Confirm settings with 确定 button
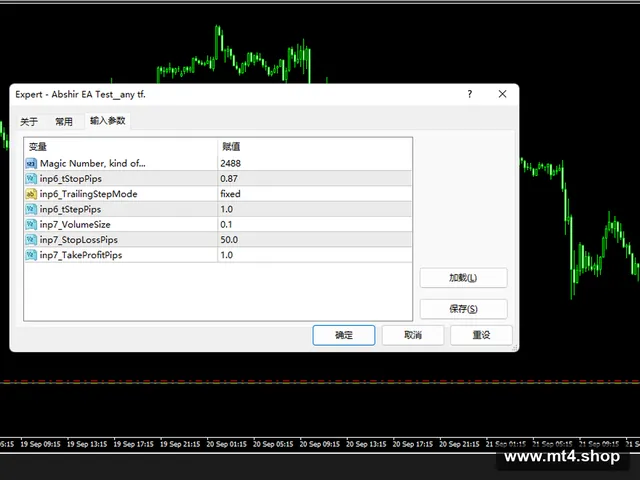 tap(344, 335)
